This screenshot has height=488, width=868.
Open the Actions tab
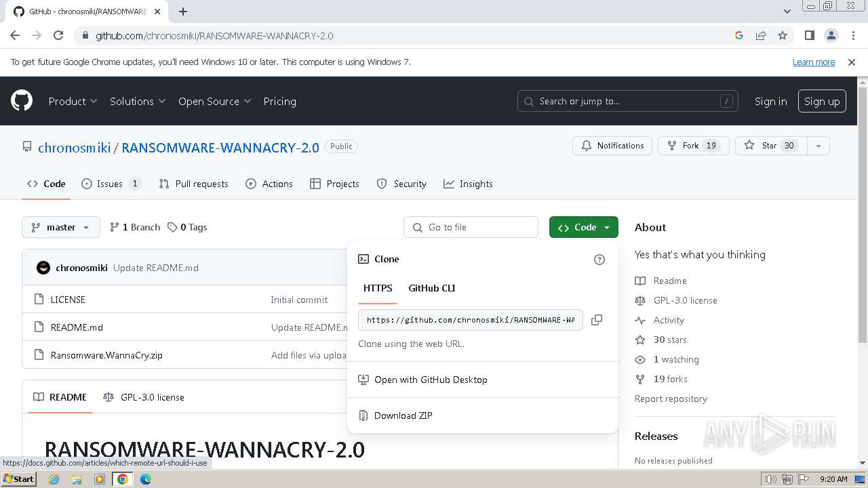[269, 184]
